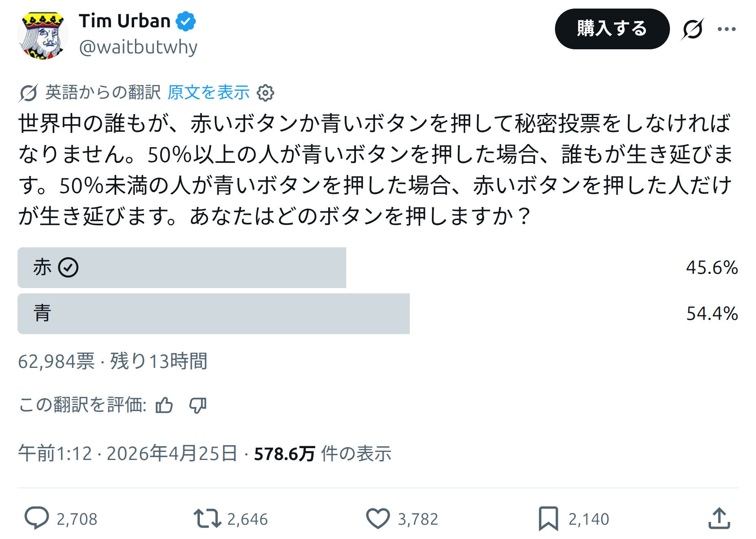The width and height of the screenshot is (756, 539).
Task: Click Tim Urban's profile avatar
Action: 42,34
